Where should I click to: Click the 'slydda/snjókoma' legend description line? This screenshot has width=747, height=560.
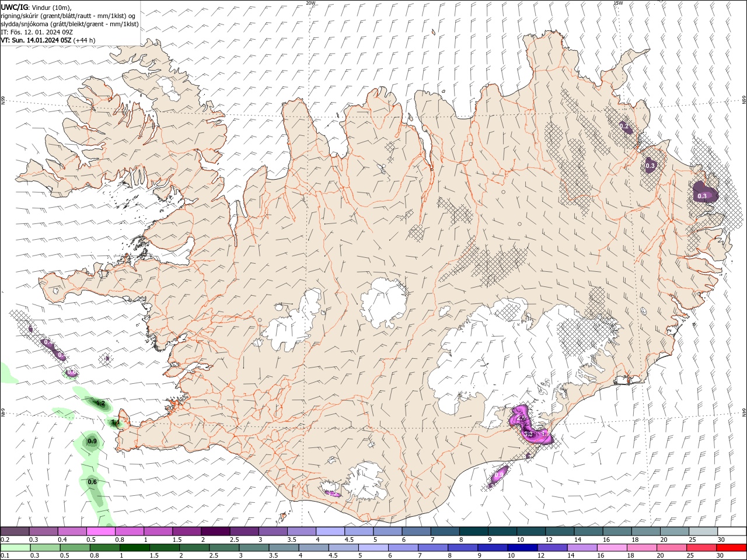69,24
